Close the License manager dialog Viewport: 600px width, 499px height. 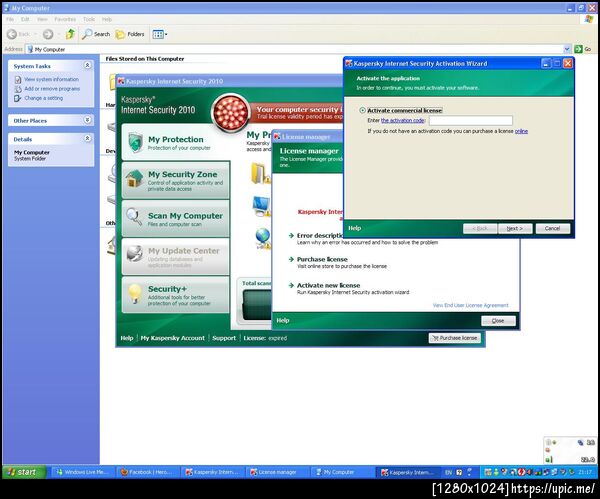pos(498,321)
